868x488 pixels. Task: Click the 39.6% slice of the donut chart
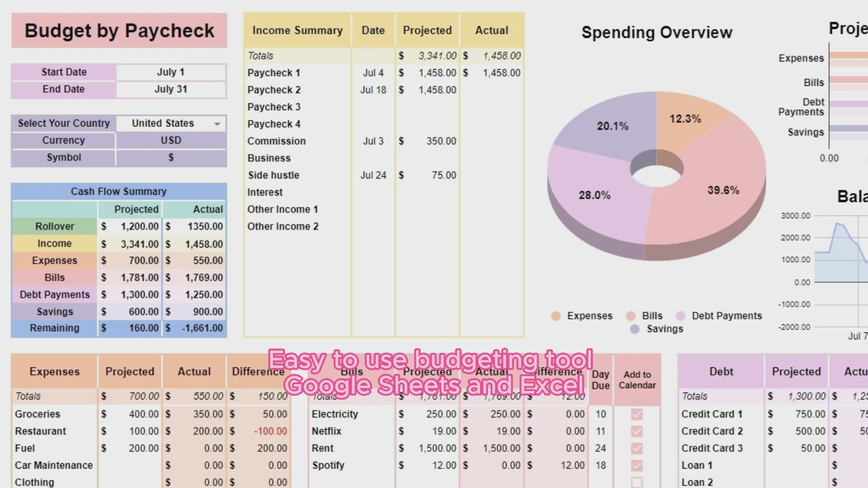click(x=723, y=191)
